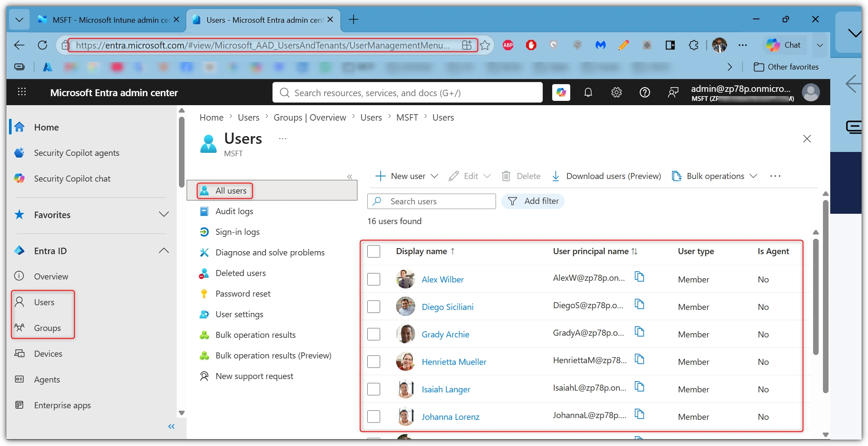Open the help question mark icon

(644, 92)
